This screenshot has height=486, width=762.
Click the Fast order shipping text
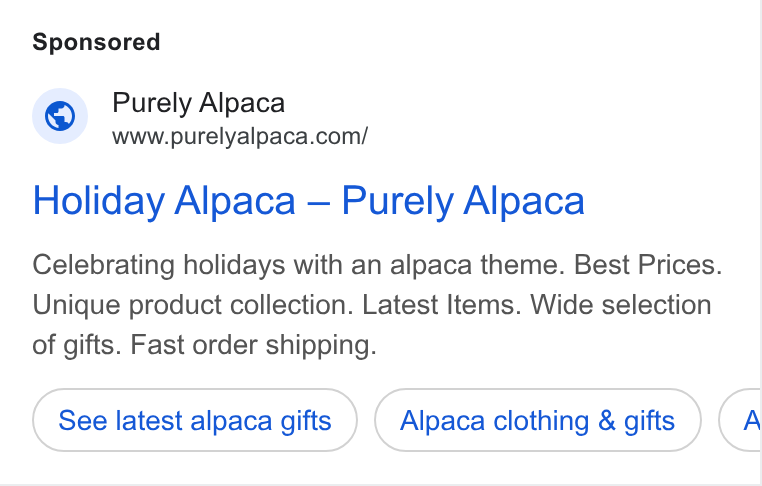(x=254, y=345)
